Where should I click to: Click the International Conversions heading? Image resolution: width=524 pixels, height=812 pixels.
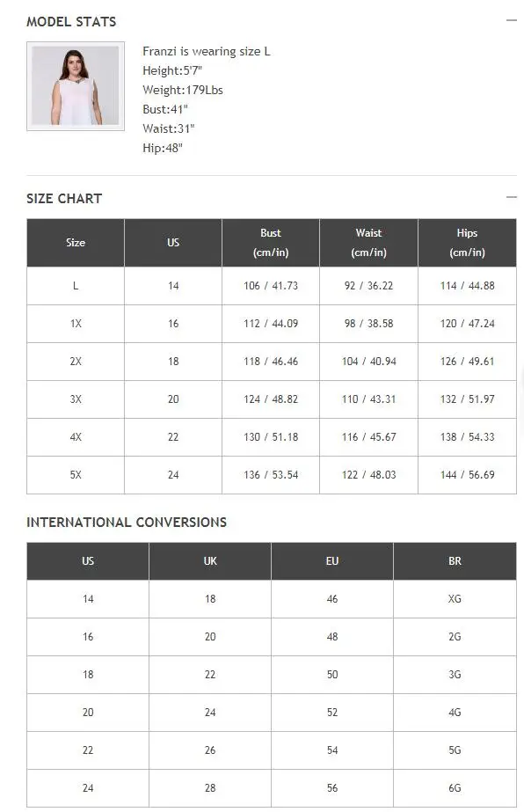pyautogui.click(x=127, y=522)
